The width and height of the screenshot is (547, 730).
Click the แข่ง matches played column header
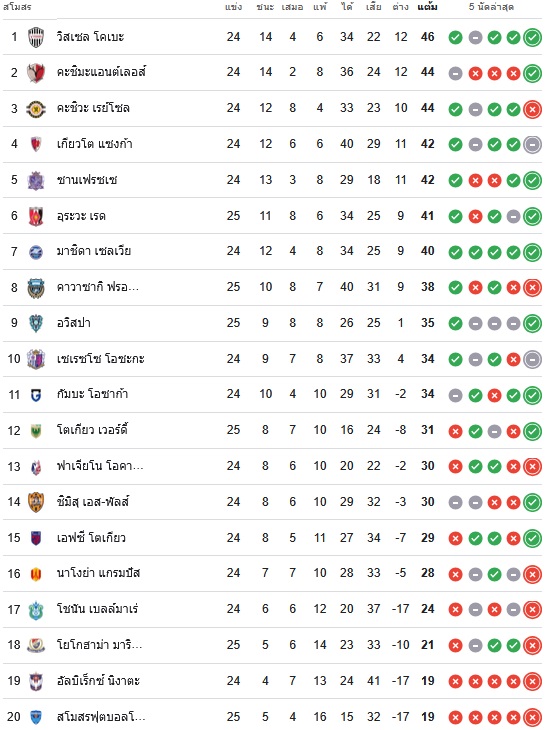tap(233, 7)
